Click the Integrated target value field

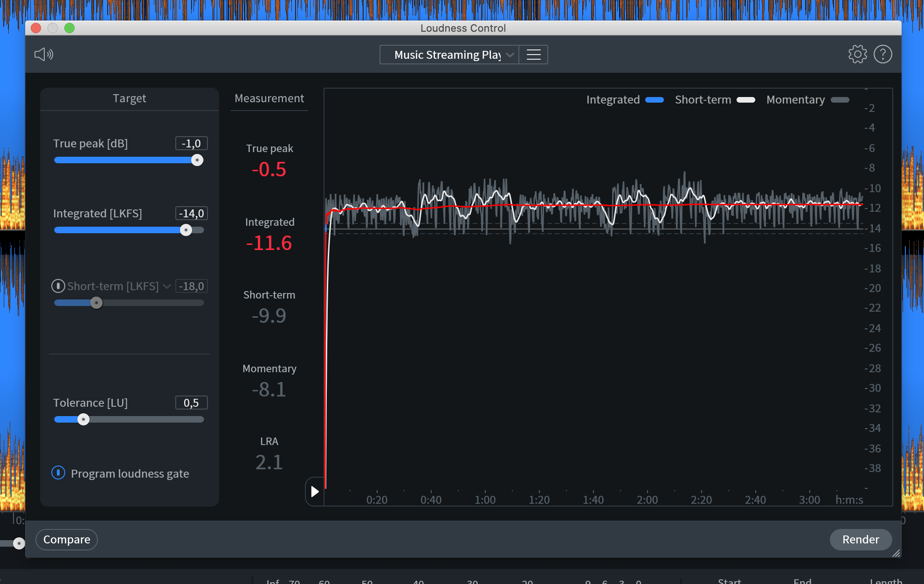[x=191, y=214]
